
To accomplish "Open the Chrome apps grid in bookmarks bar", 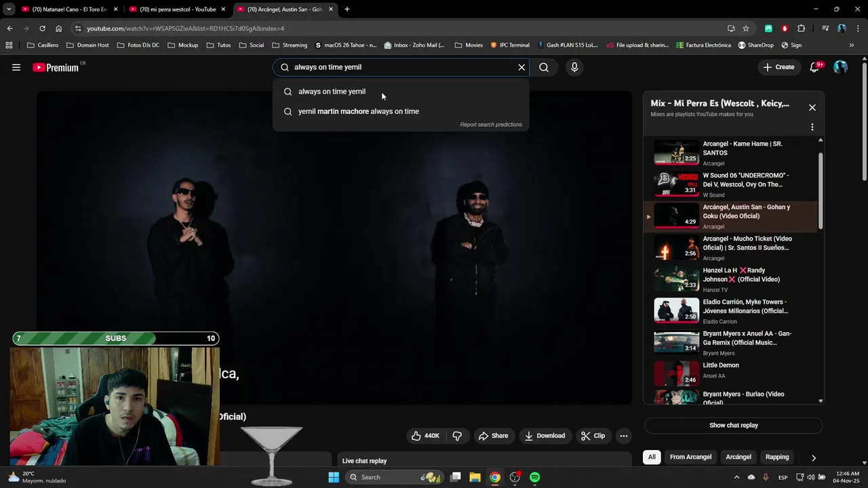I will pos(9,45).
